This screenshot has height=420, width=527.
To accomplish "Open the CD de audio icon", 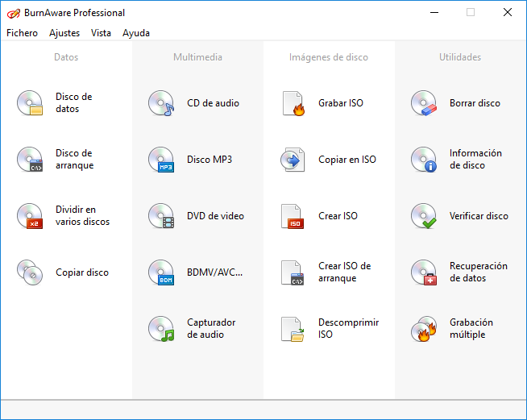I will click(161, 103).
